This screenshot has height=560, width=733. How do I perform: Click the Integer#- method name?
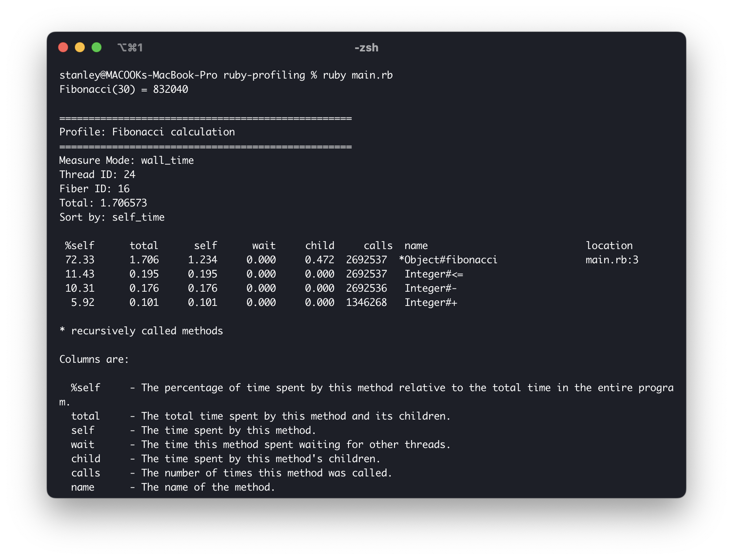(431, 288)
